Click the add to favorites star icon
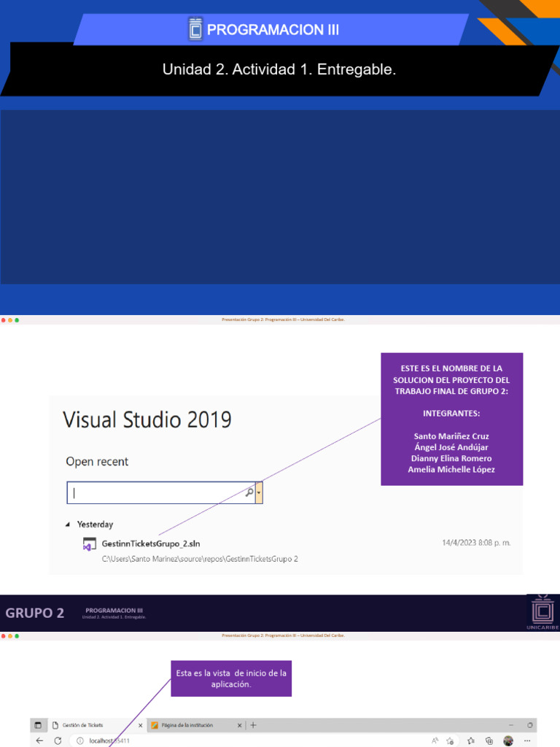The width and height of the screenshot is (560, 747). (x=452, y=740)
